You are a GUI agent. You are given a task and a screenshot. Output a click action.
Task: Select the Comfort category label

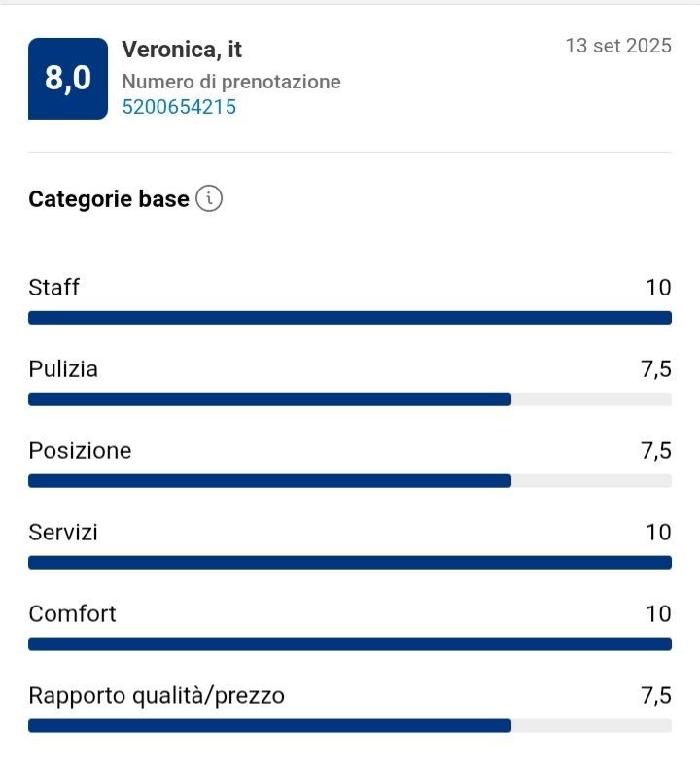[72, 614]
